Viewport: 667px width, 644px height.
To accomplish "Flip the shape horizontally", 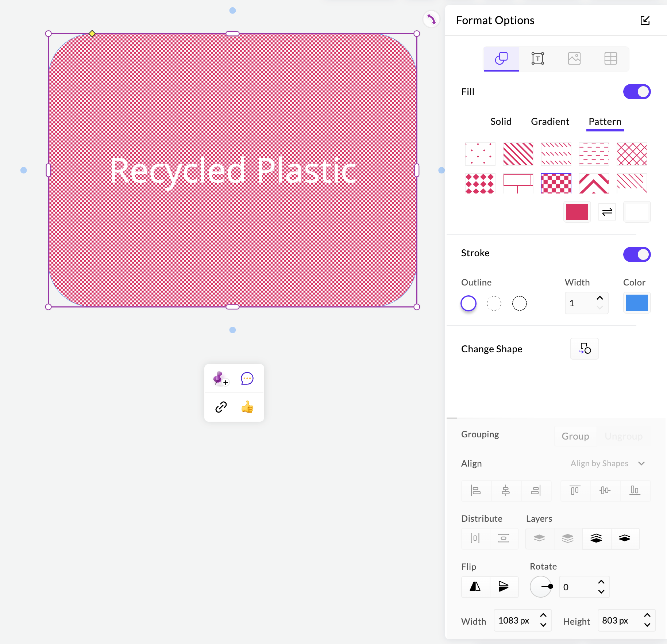I will pos(475,587).
